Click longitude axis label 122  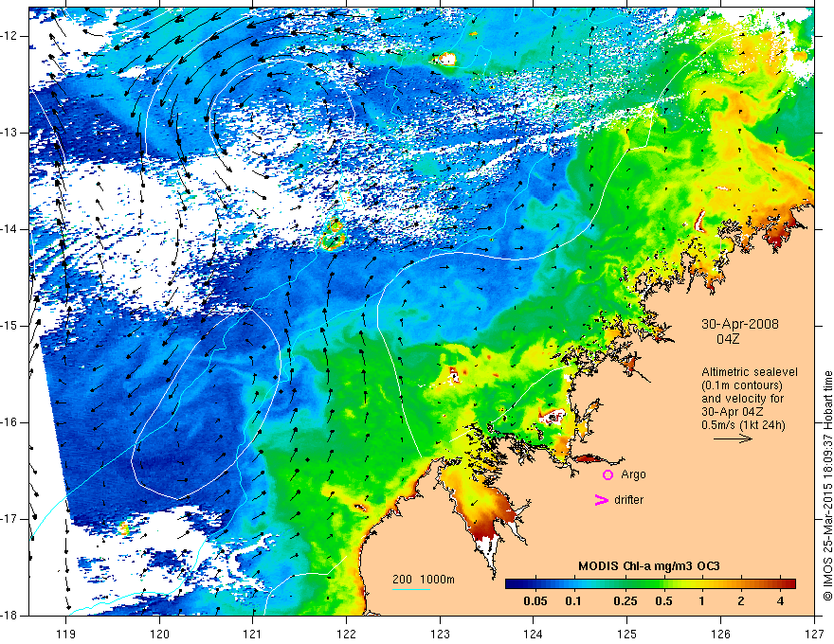(x=346, y=634)
